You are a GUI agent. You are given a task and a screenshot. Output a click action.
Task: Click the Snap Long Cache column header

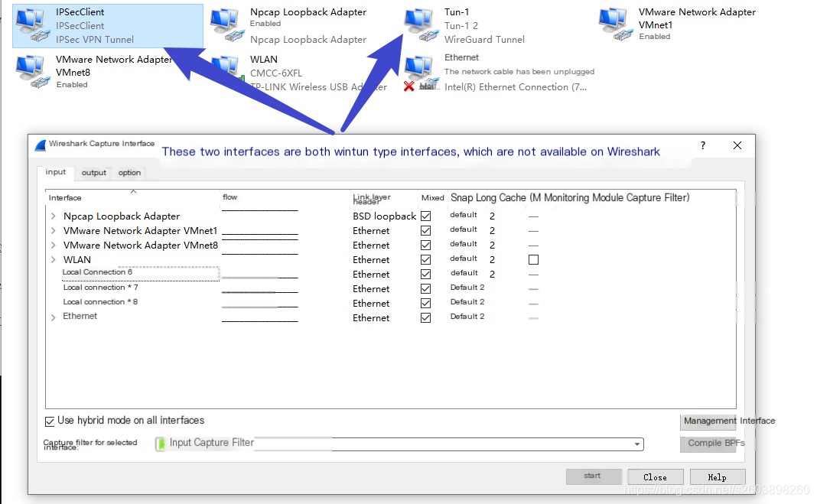click(x=488, y=198)
